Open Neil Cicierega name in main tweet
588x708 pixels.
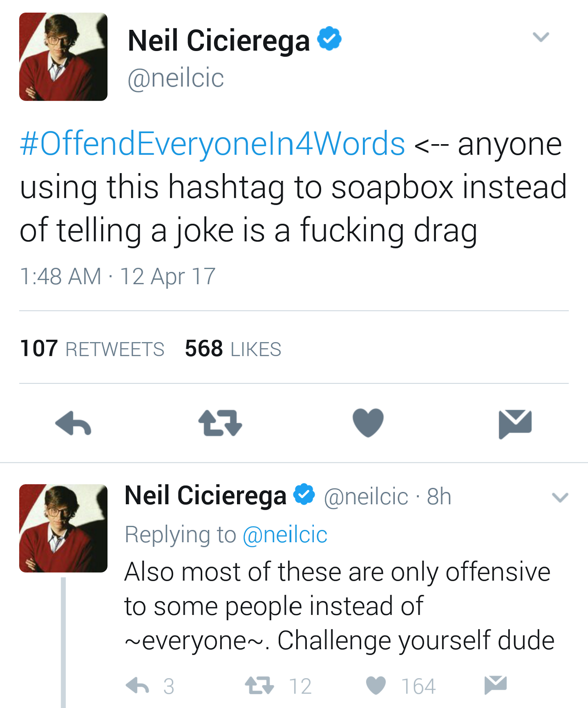pyautogui.click(x=219, y=40)
